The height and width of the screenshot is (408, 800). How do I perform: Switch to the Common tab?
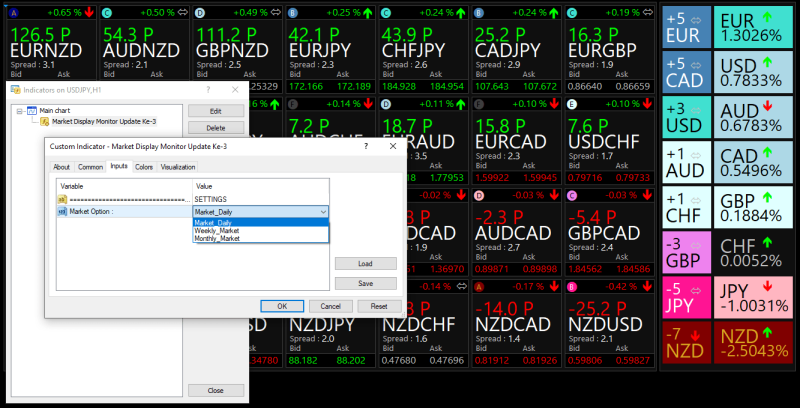(x=90, y=167)
